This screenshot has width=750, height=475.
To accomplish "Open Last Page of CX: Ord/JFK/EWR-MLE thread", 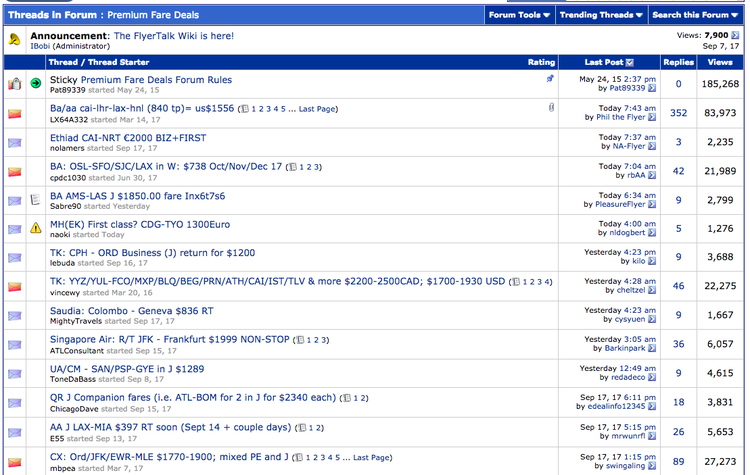I will (371, 457).
